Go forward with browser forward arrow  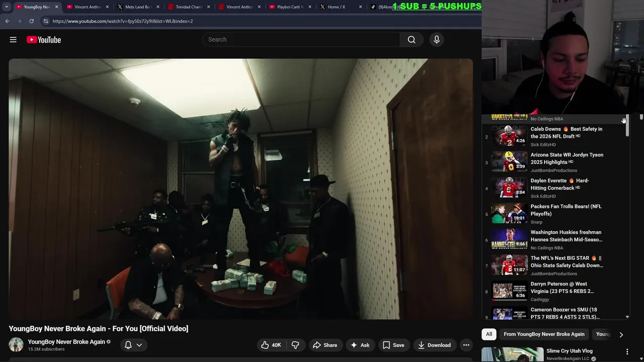tap(19, 21)
